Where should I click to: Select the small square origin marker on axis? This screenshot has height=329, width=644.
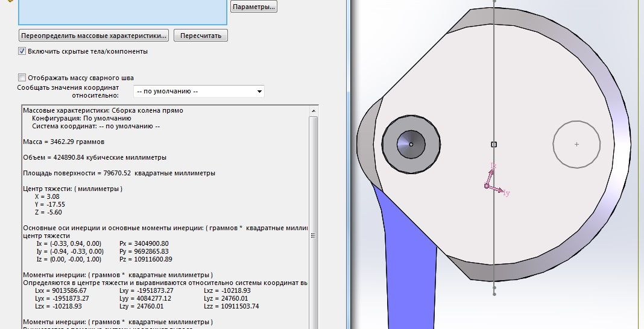point(494,144)
